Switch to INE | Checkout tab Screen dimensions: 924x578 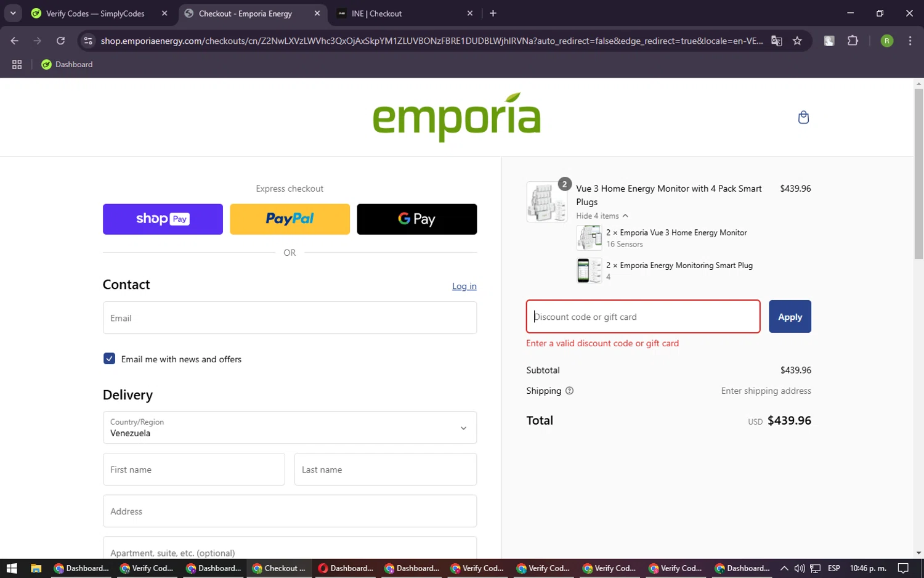[376, 13]
